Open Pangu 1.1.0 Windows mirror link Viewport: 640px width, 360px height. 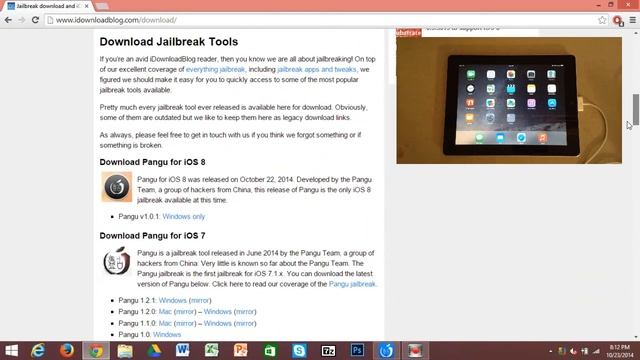[245, 323]
